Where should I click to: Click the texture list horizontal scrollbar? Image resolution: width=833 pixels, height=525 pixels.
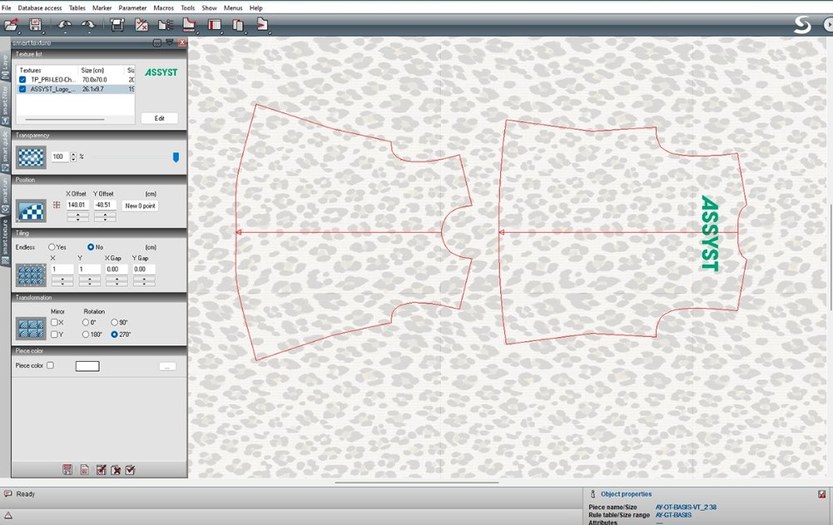(64, 120)
